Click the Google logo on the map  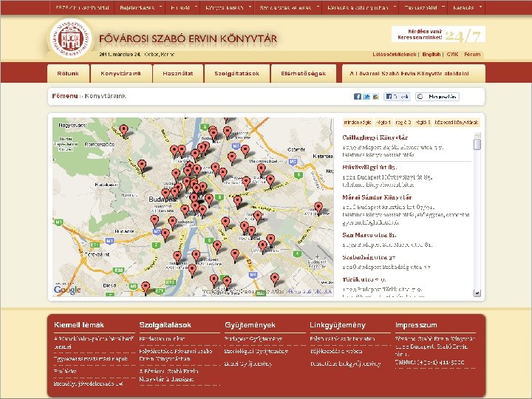coord(67,290)
